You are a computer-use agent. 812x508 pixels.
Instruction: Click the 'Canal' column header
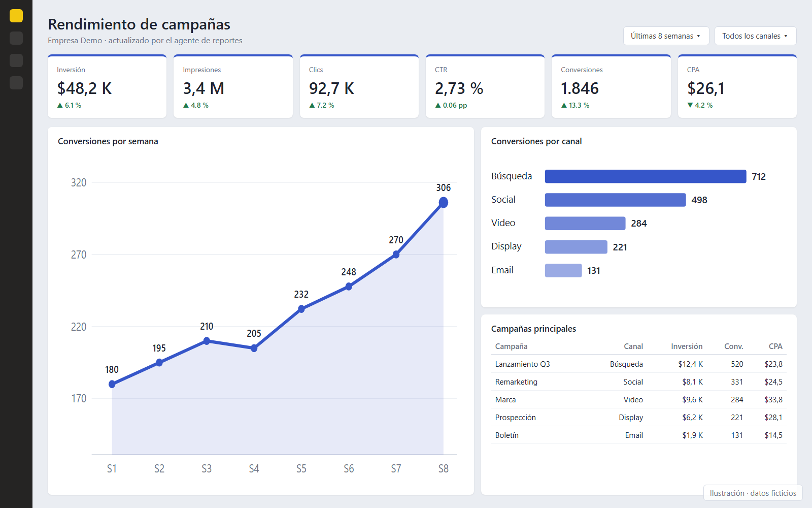point(633,346)
